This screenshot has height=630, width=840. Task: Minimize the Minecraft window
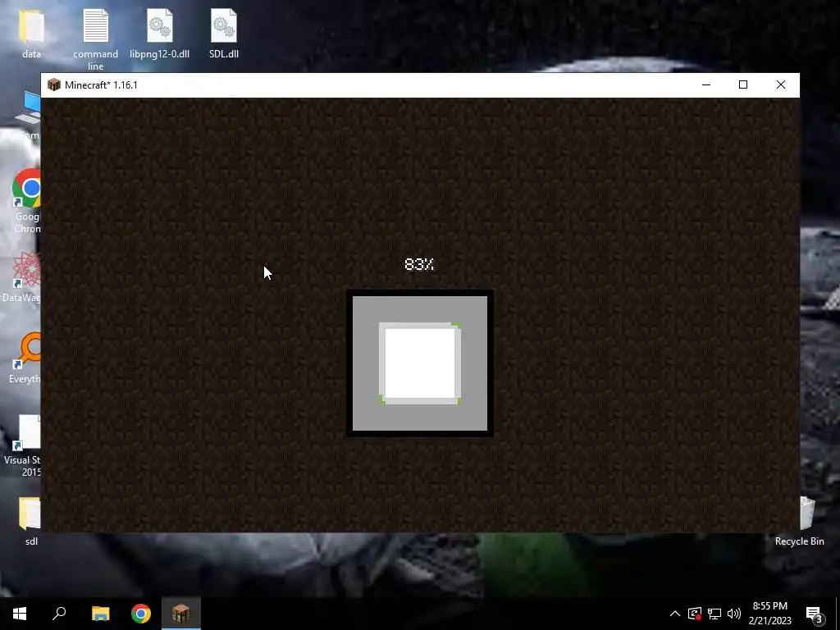(706, 84)
